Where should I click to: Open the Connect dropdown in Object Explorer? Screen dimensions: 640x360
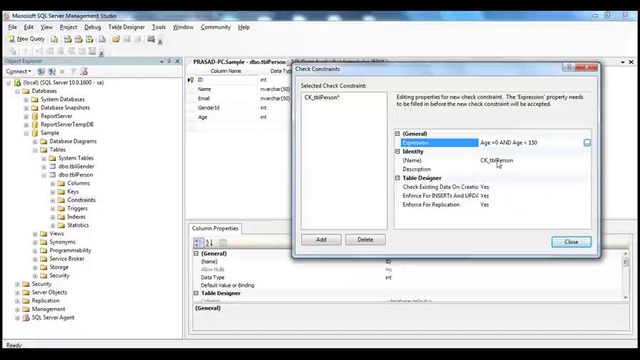pos(18,71)
